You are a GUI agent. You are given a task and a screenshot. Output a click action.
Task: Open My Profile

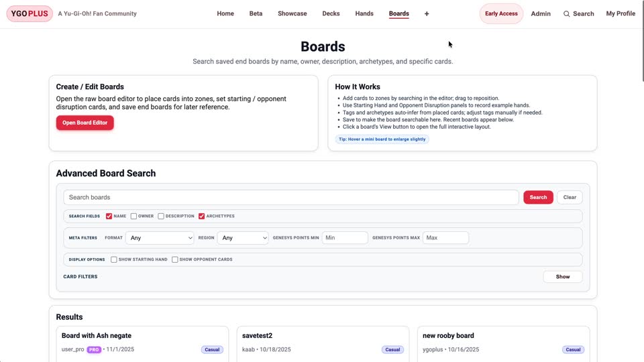(x=621, y=13)
